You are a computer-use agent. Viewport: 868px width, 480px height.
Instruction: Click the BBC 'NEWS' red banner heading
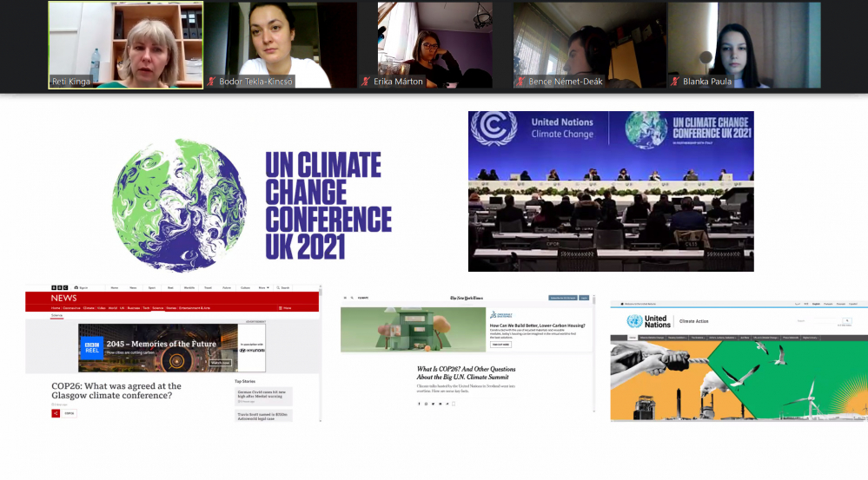point(63,298)
